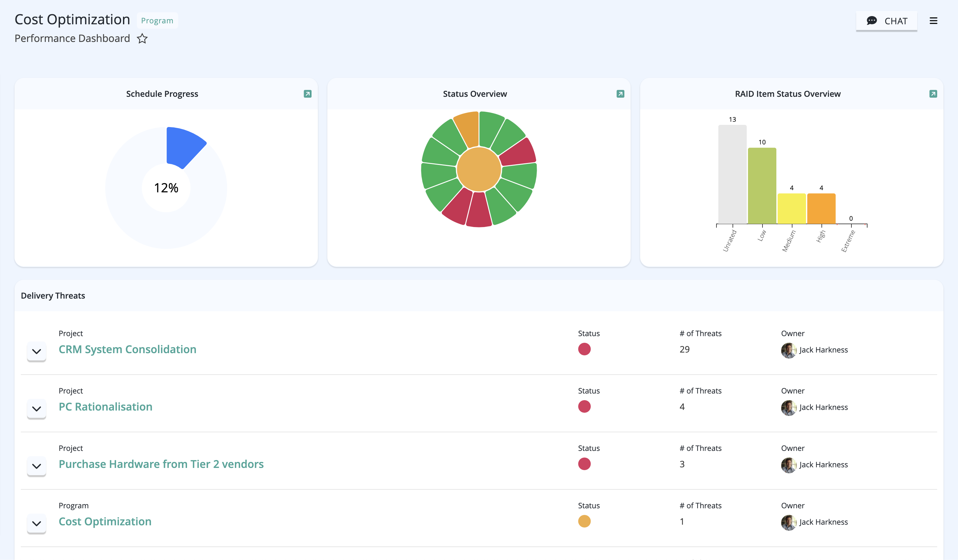Expand the CRM System Consolidation row
Screen dimensions: 958x560
[37, 351]
